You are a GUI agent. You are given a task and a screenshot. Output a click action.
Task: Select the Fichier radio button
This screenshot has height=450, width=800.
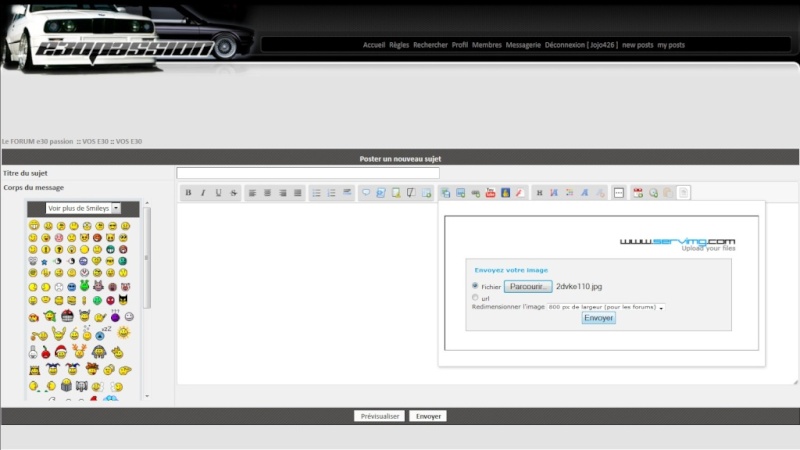[475, 286]
